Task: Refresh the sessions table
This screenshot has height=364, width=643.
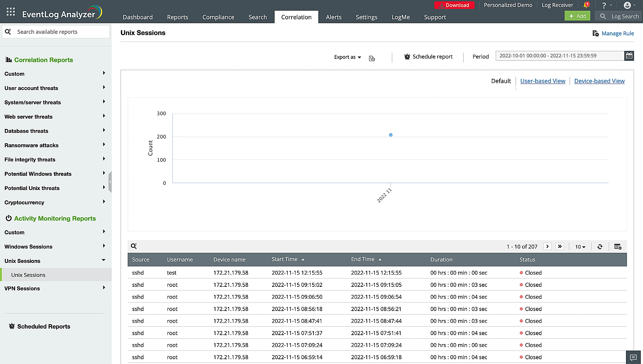Action: [x=600, y=247]
